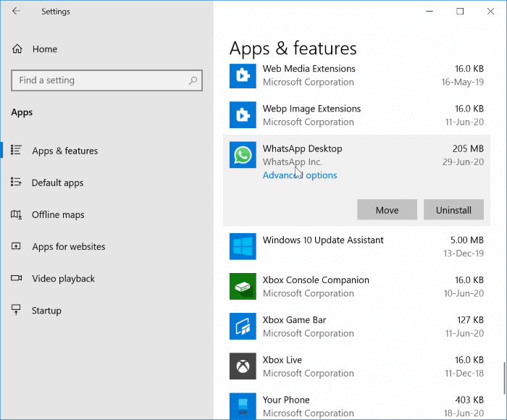Click the back arrow in Settings
Screen dimensions: 507x420
[16, 12]
